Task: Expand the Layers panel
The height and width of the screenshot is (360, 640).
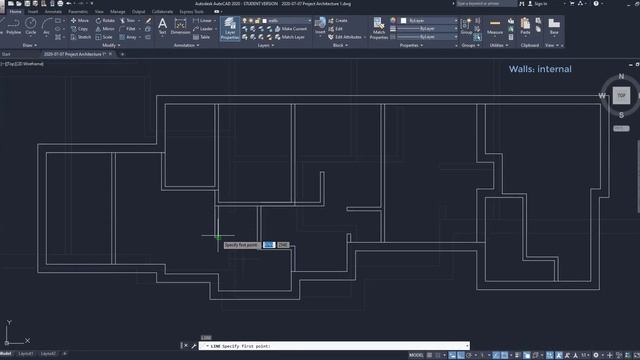Action: click(x=266, y=45)
